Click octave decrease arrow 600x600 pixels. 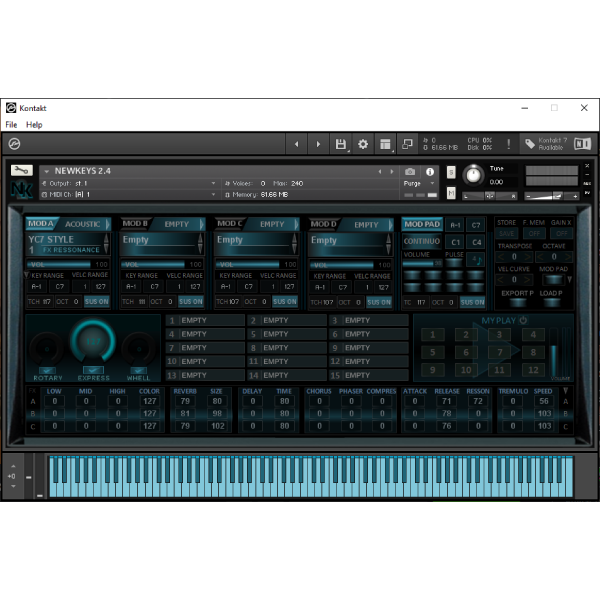click(x=541, y=257)
